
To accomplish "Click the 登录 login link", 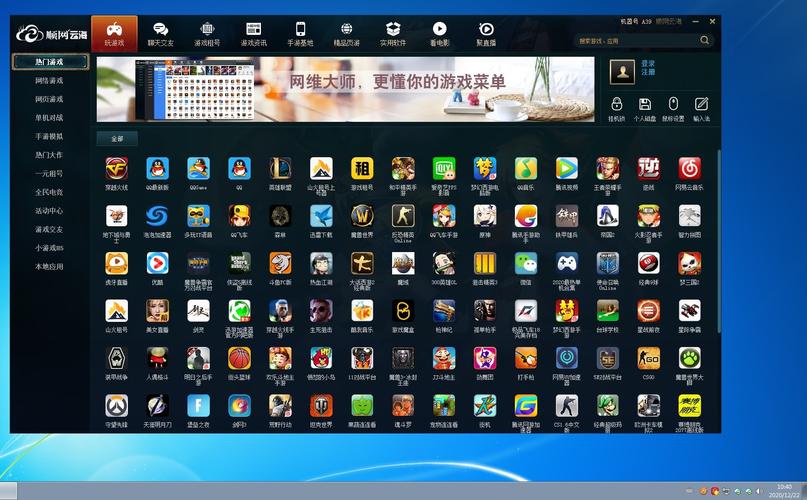I will click(648, 63).
